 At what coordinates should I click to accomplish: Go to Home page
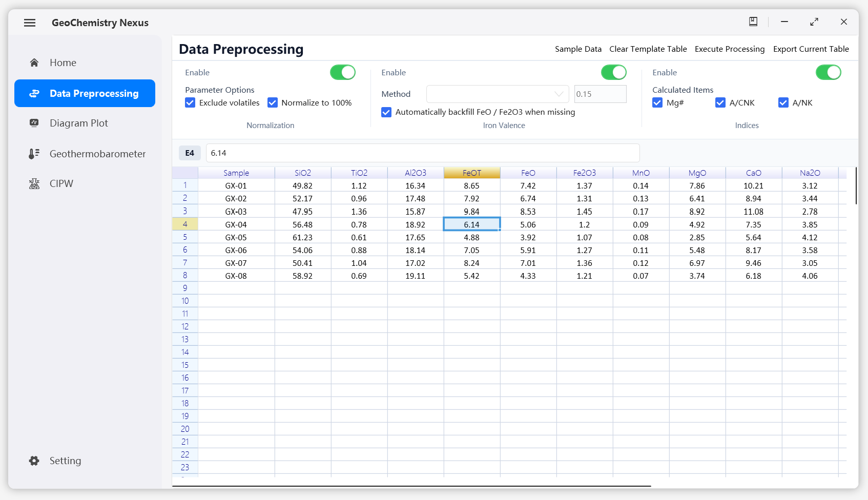pos(85,62)
